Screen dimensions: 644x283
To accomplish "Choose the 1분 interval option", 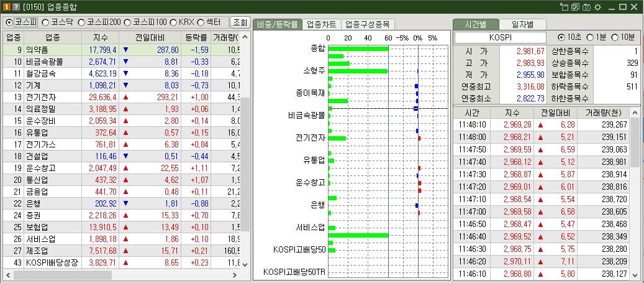I will click(x=590, y=37).
